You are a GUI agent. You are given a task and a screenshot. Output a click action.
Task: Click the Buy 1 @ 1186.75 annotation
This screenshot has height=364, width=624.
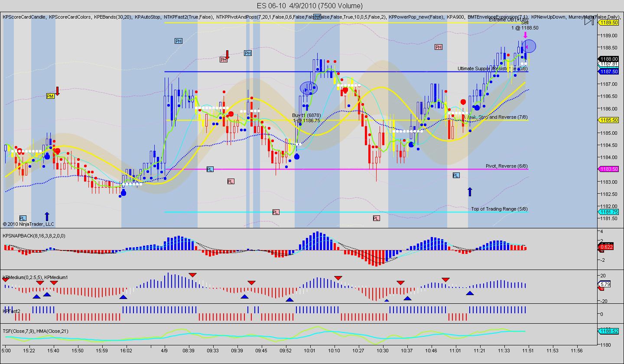pyautogui.click(x=306, y=118)
